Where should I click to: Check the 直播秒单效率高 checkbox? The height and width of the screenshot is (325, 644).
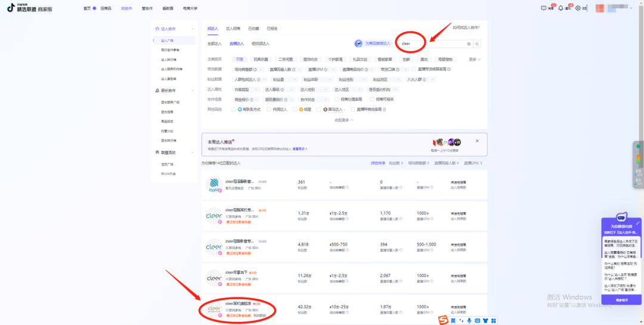tap(352, 110)
